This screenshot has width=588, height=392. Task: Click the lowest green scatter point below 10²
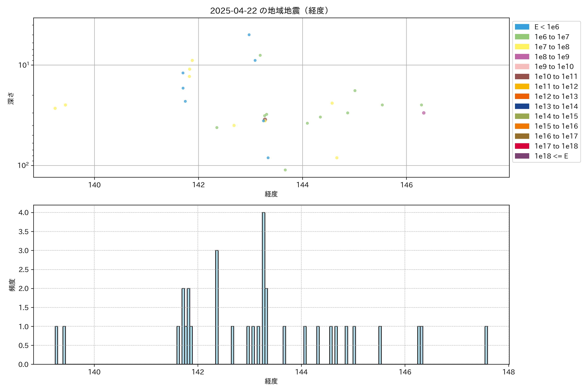(x=285, y=170)
